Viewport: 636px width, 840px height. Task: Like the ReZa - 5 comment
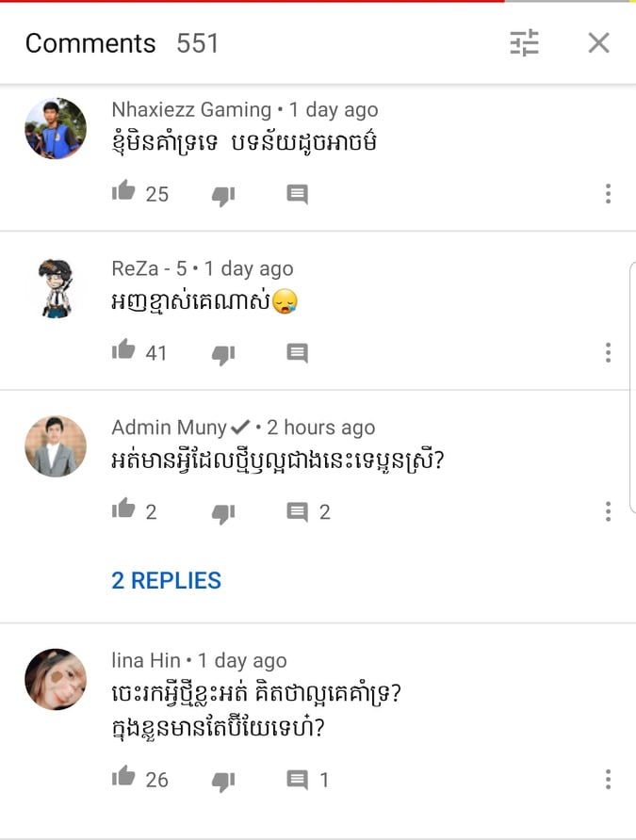(x=123, y=349)
